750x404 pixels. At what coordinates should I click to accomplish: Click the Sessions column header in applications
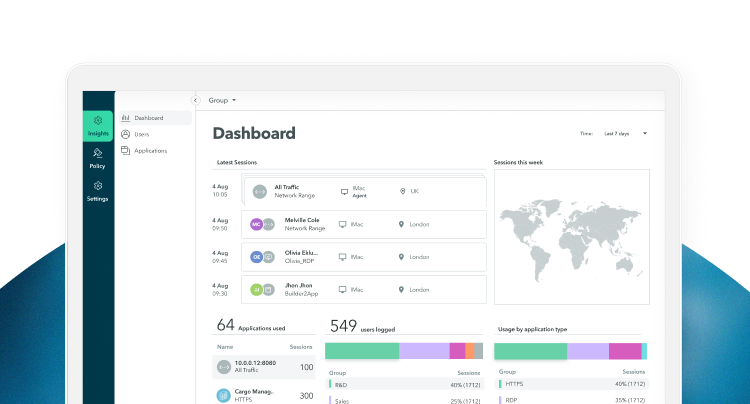click(301, 347)
